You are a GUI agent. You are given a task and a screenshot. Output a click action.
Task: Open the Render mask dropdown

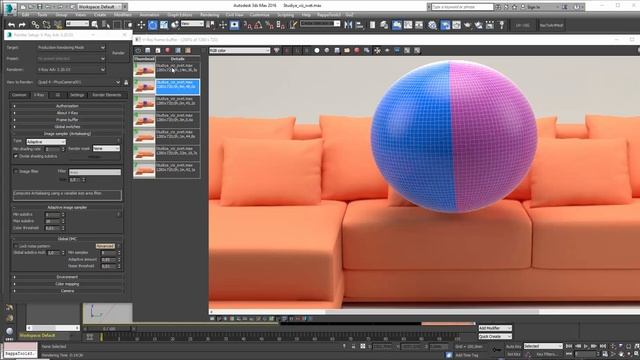pos(106,149)
